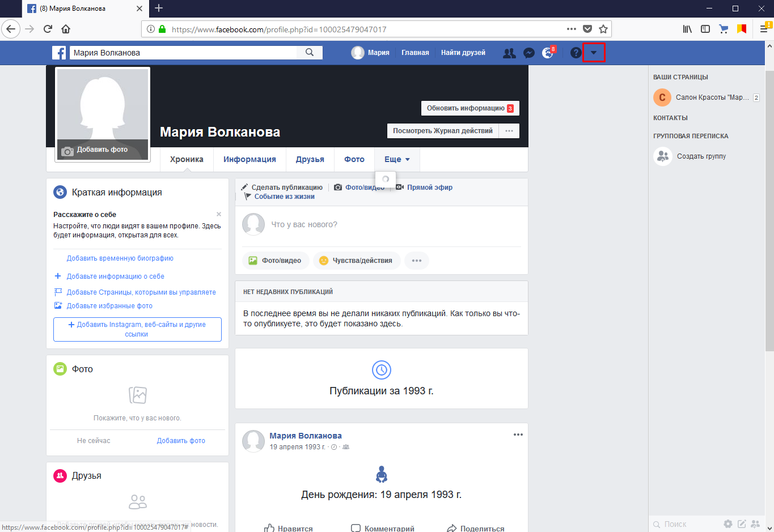Viewport: 774px width, 532px height.
Task: Open the birthday post options menu
Action: click(518, 435)
